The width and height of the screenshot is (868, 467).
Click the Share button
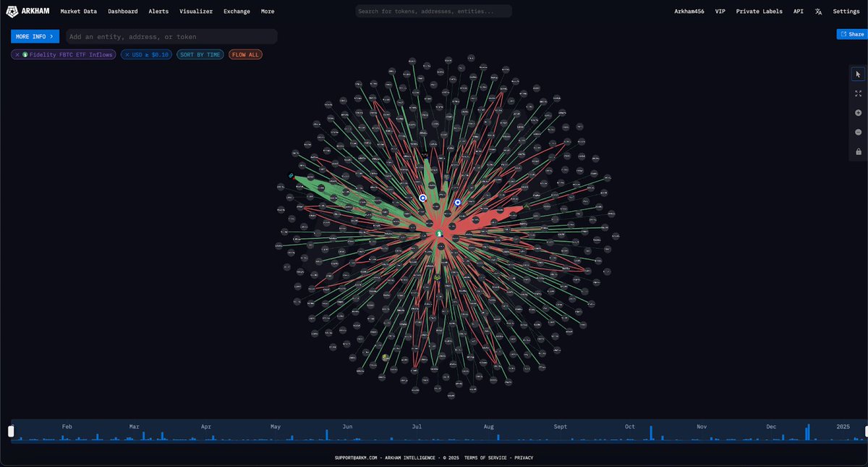coord(852,34)
